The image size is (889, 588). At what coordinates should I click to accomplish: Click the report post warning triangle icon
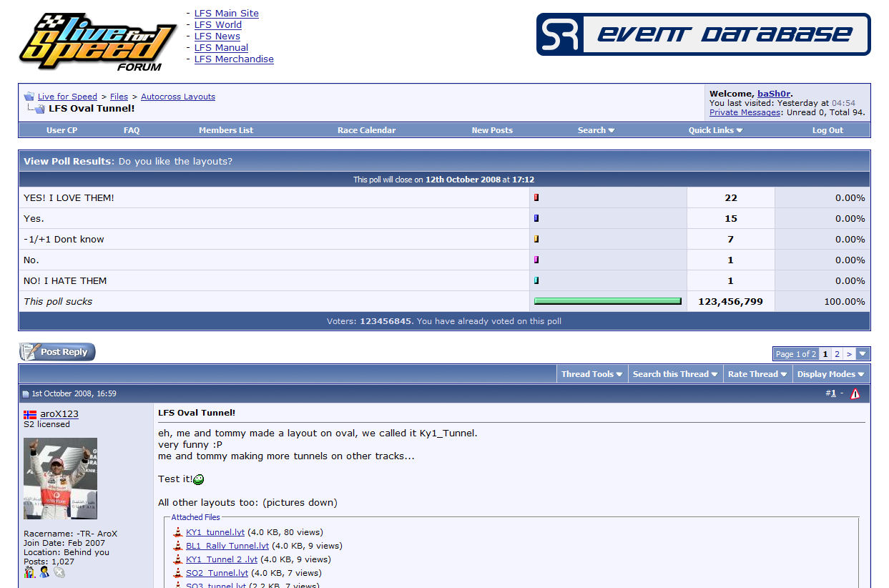855,393
